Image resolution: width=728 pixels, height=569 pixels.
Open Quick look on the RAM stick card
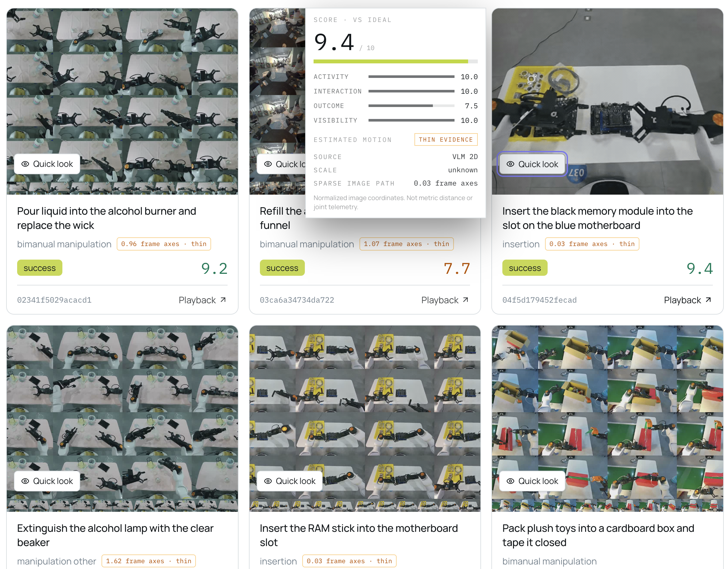[x=289, y=481]
